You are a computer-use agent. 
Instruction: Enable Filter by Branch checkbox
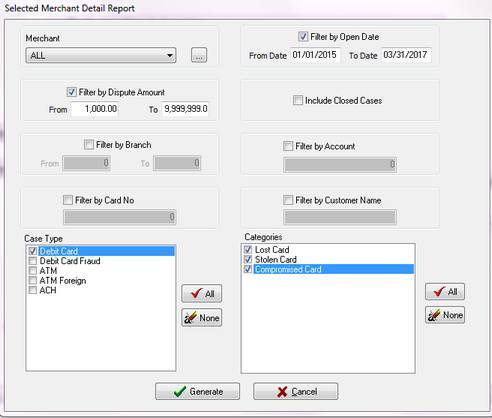pos(89,144)
